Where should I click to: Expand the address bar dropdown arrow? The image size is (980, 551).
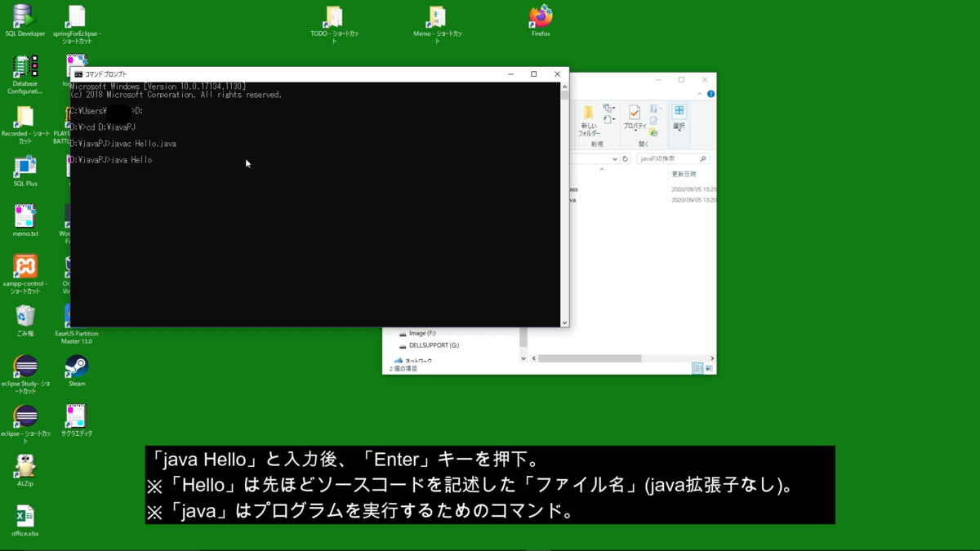pyautogui.click(x=615, y=158)
